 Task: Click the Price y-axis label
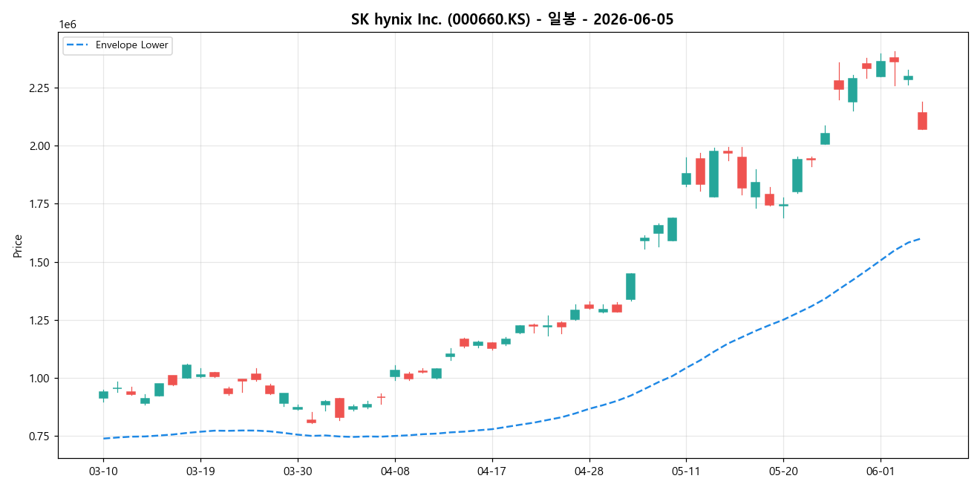point(17,246)
